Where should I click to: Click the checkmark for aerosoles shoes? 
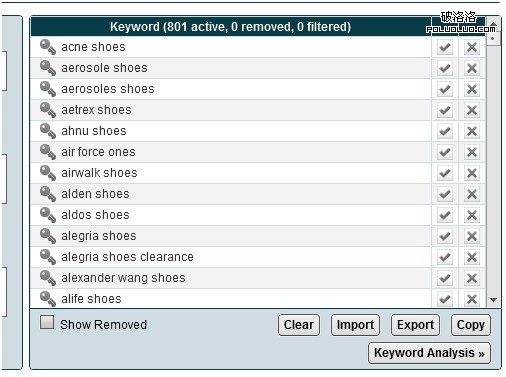click(x=445, y=89)
